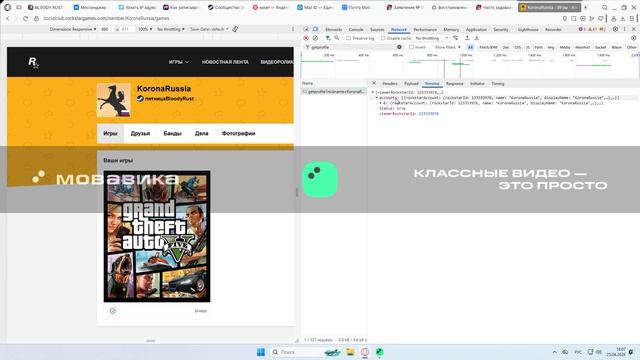Select the Fetch/XHR request type filter
This screenshot has height=360, width=640.
[488, 47]
